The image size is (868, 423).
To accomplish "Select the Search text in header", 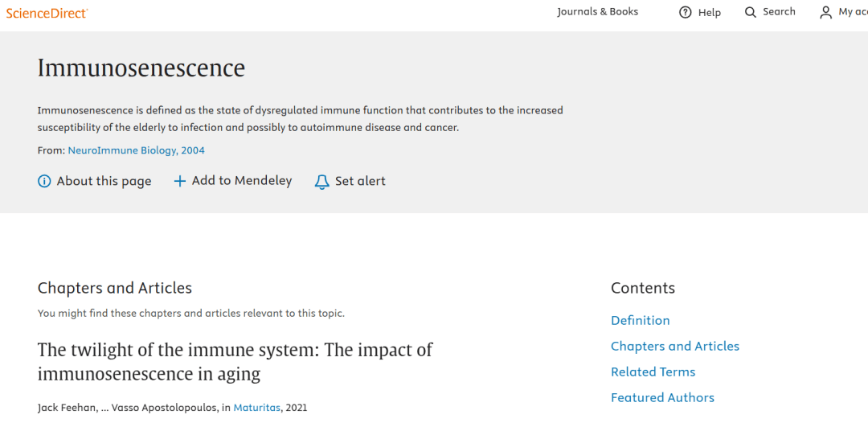I will pos(779,11).
